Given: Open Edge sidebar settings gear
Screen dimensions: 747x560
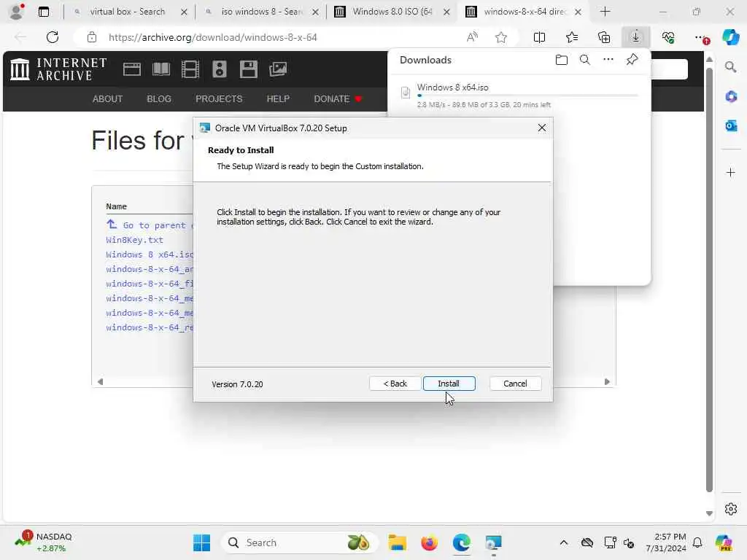Looking at the screenshot, I should (731, 509).
